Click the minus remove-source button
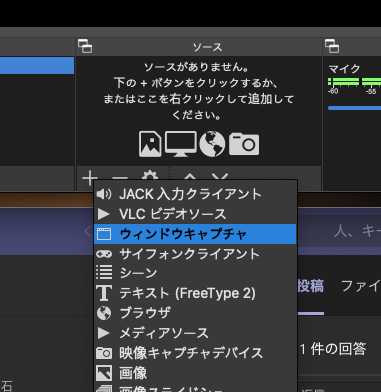 pyautogui.click(x=120, y=178)
